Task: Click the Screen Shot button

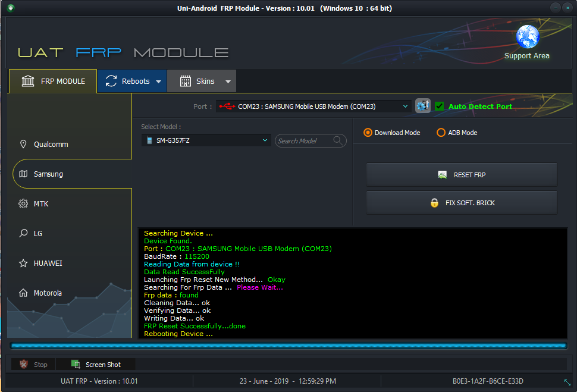Action: pyautogui.click(x=96, y=365)
